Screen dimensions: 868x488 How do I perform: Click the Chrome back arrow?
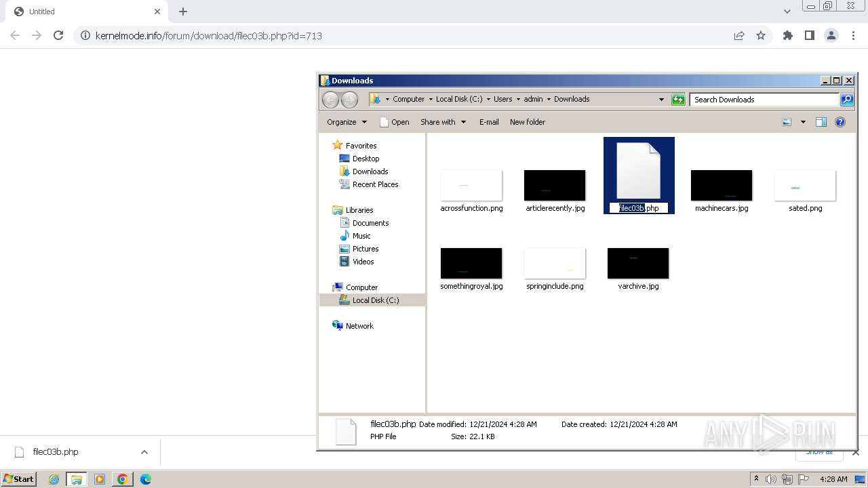[15, 35]
